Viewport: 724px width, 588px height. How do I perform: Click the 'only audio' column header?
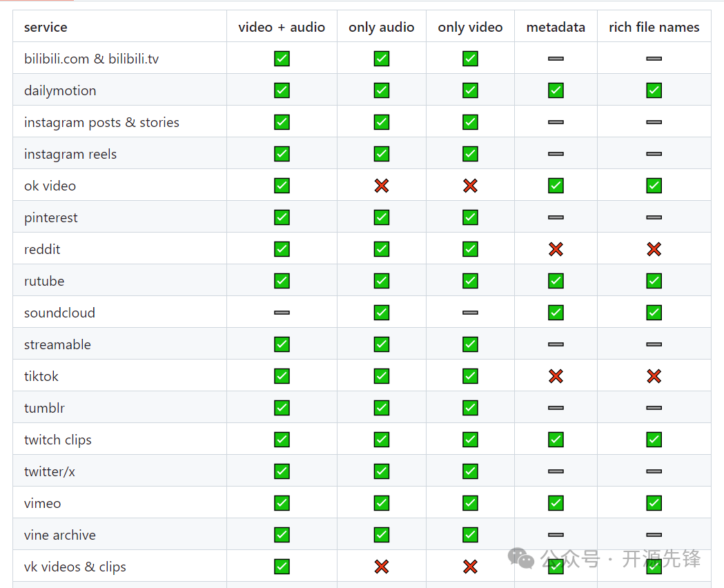[382, 26]
